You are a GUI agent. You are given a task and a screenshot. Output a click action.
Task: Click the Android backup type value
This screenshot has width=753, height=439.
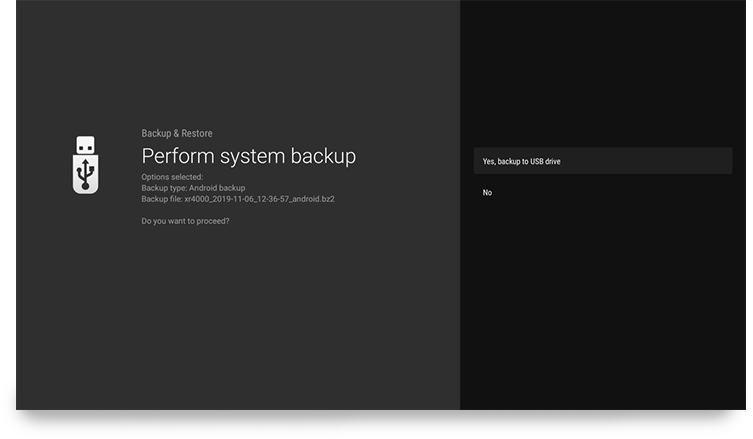217,188
